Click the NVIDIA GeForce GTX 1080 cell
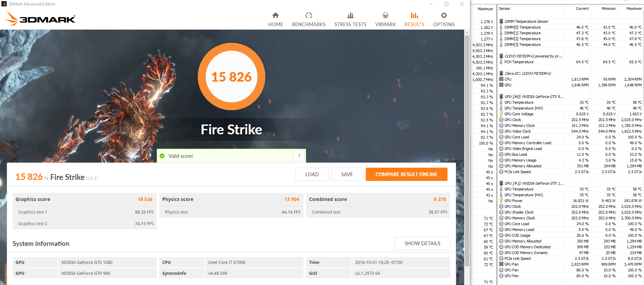Viewport: 644px width, 285px height. click(107, 262)
